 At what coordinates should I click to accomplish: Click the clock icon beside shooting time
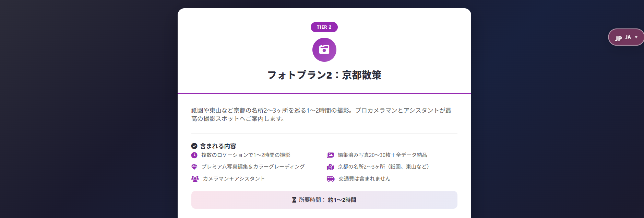(x=194, y=155)
